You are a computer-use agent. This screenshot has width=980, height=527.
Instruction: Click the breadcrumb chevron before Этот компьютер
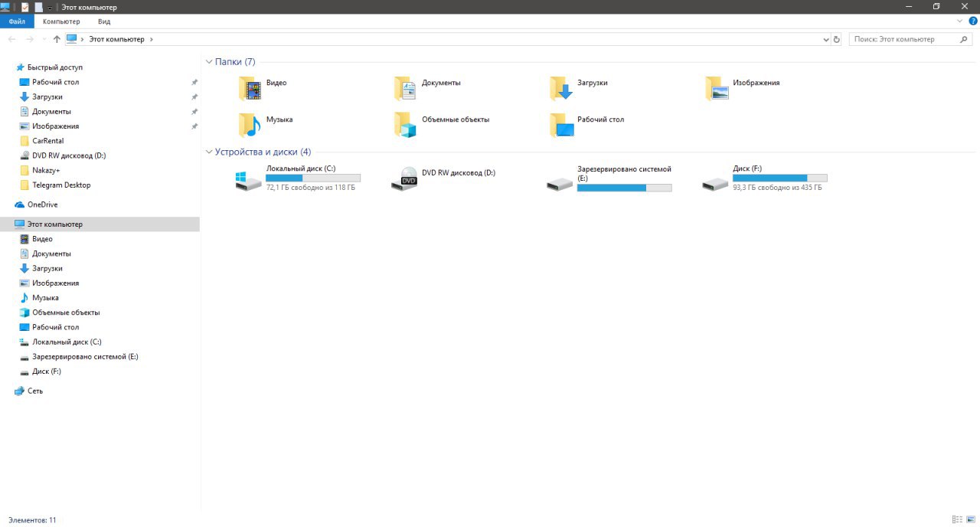pos(83,39)
